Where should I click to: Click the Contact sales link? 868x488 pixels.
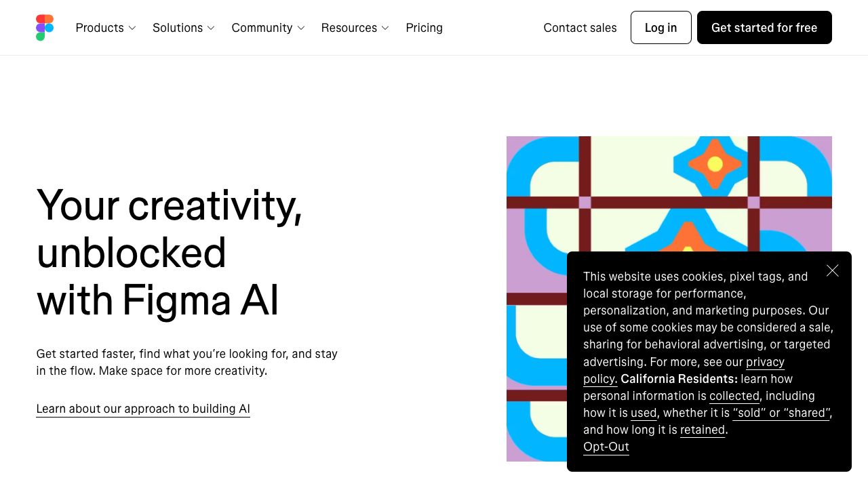[580, 28]
